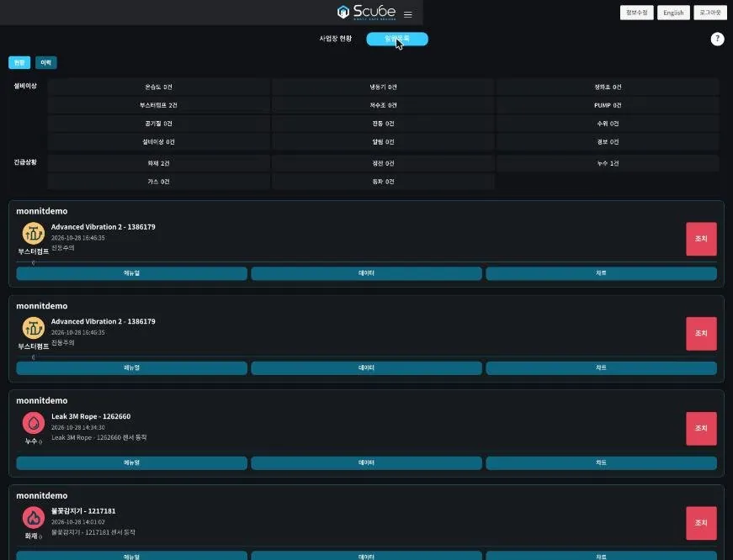Click the red 조치 button on the Leak 3M Rope card
Viewport: 733px width, 560px height.
click(701, 428)
